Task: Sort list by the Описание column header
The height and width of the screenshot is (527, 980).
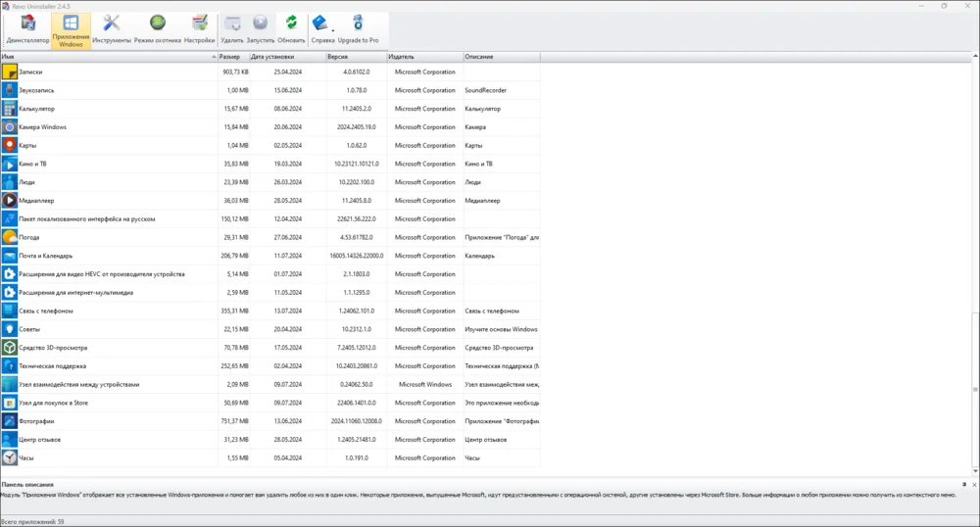Action: pos(501,57)
